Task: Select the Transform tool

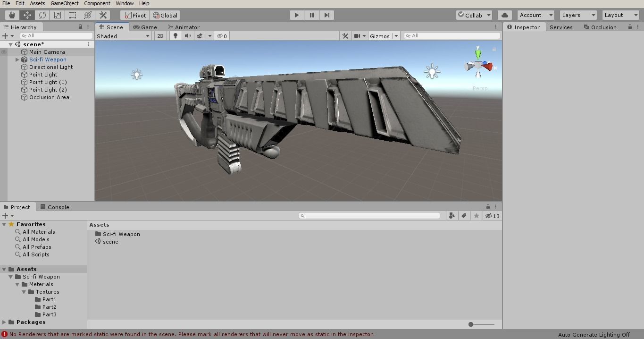Action: pyautogui.click(x=88, y=15)
